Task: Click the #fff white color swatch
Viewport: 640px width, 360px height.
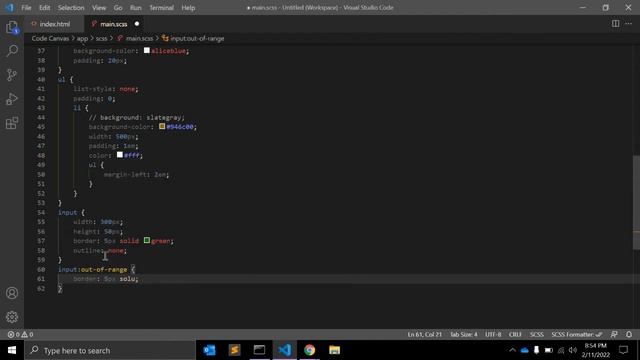Action: [x=120, y=155]
